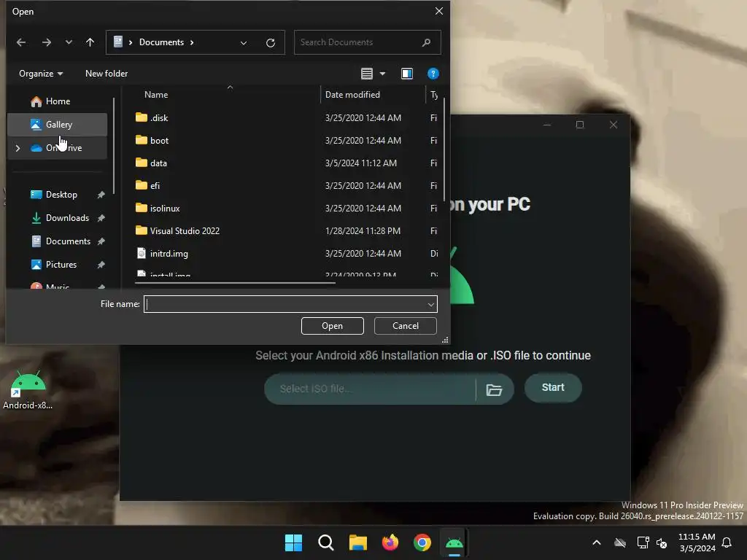Click the Forward navigation arrow
The height and width of the screenshot is (560, 747).
click(x=46, y=42)
